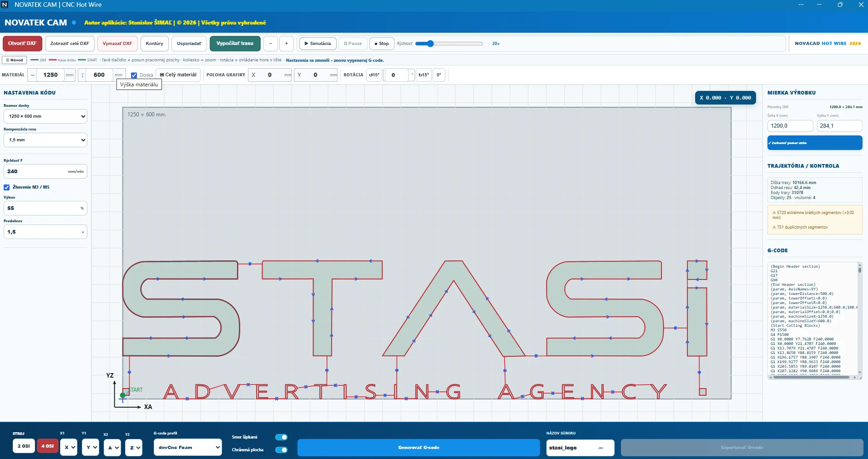Screen dimensions: 868x459
Task: Open the Kompenzácia rezu dropdown
Action: [x=45, y=140]
